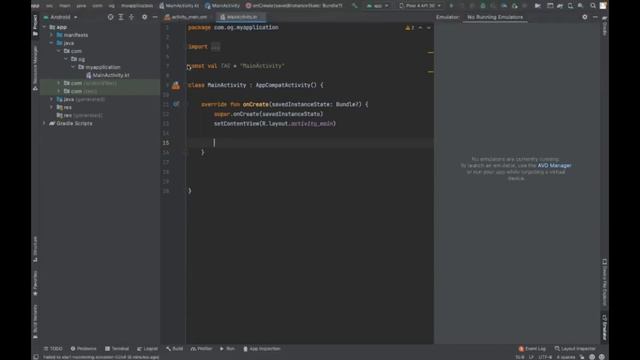Click the override gutter icon beside onCreate
640x360 pixels.
[176, 104]
